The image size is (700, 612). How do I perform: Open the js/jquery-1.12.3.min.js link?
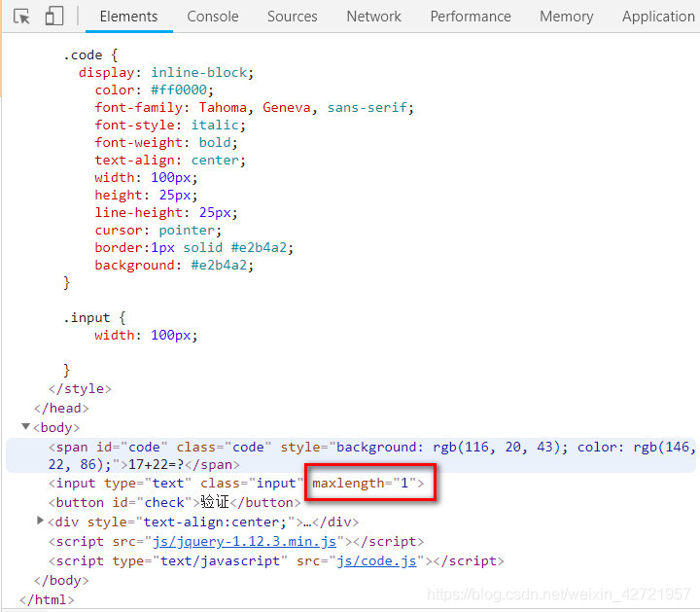[x=244, y=541]
